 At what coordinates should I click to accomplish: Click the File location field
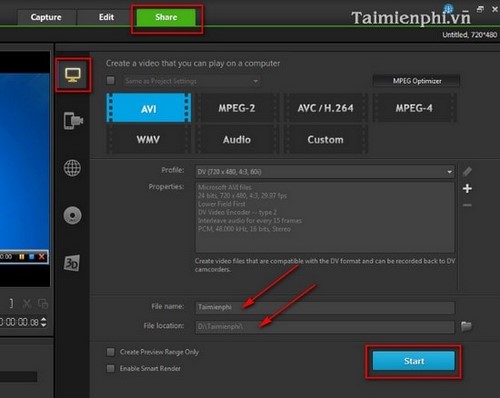pos(325,327)
